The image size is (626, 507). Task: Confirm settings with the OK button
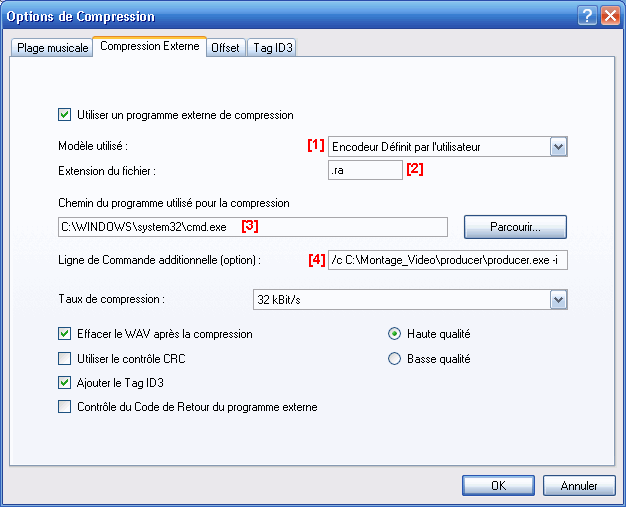(498, 485)
